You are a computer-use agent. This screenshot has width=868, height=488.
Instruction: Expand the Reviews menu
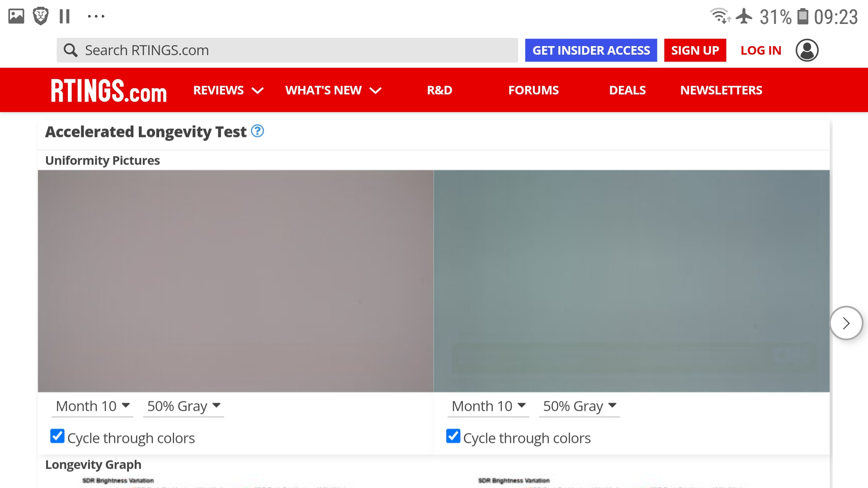pos(228,90)
